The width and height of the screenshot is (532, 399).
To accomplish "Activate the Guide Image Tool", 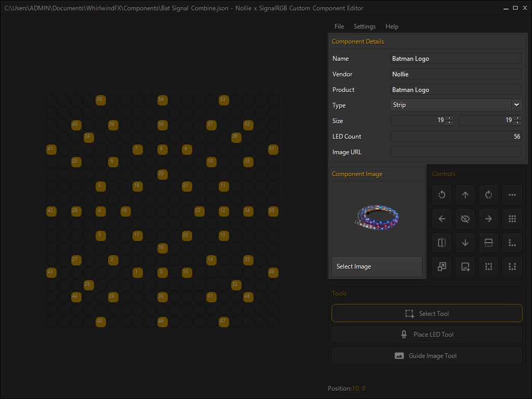I will pyautogui.click(x=427, y=355).
